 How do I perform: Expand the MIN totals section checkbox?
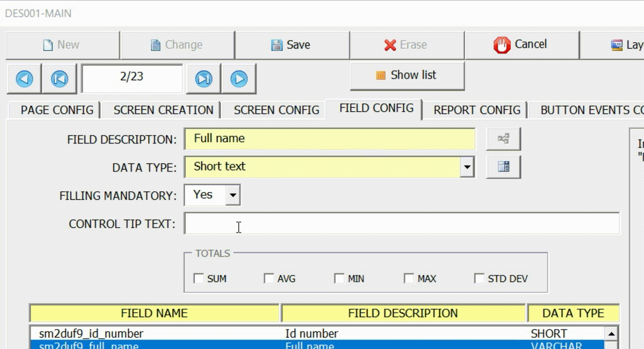point(340,279)
